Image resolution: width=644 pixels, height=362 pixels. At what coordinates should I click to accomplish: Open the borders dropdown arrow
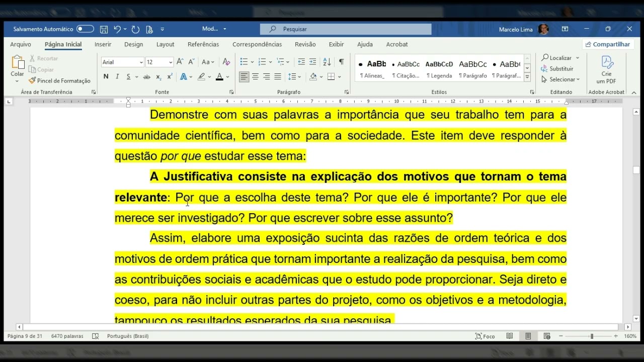click(340, 77)
